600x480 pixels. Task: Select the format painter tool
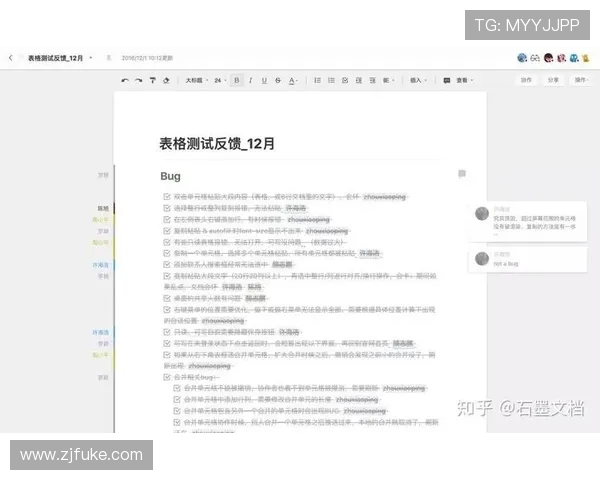point(152,80)
